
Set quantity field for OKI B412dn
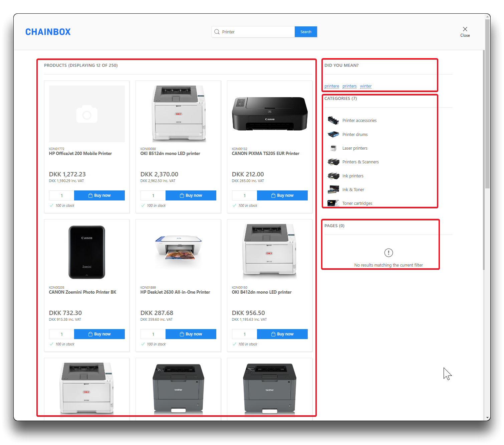[245, 334]
